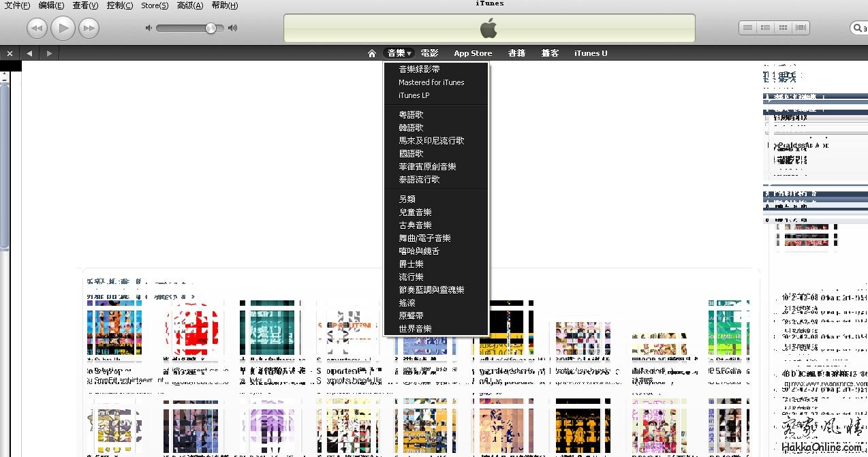Collapse the 音樂 dropdown menu
Image resolution: width=868 pixels, height=457 pixels.
tap(400, 53)
